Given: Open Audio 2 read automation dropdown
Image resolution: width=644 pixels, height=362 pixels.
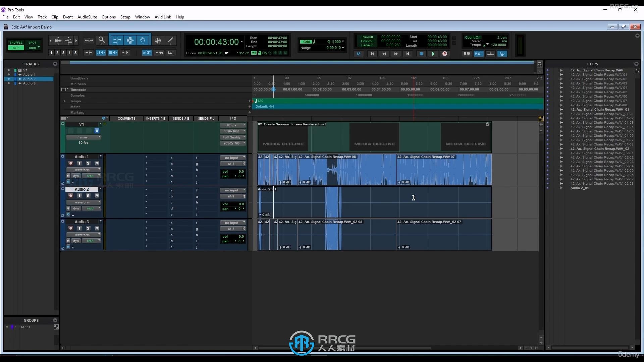Looking at the screenshot, I should [91, 208].
